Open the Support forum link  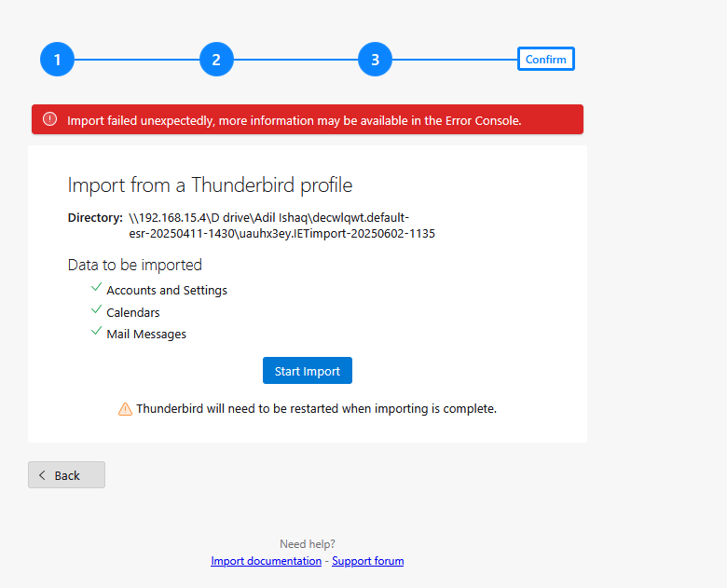pyautogui.click(x=367, y=561)
